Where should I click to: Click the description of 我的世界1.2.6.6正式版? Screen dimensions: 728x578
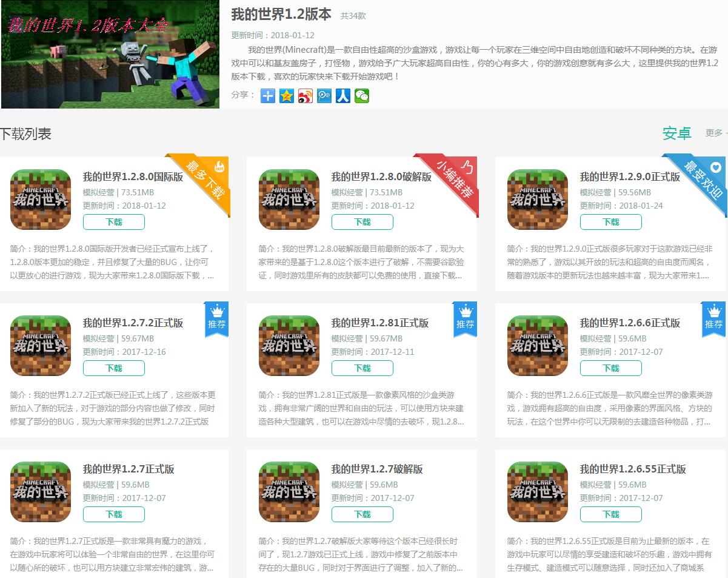610,408
